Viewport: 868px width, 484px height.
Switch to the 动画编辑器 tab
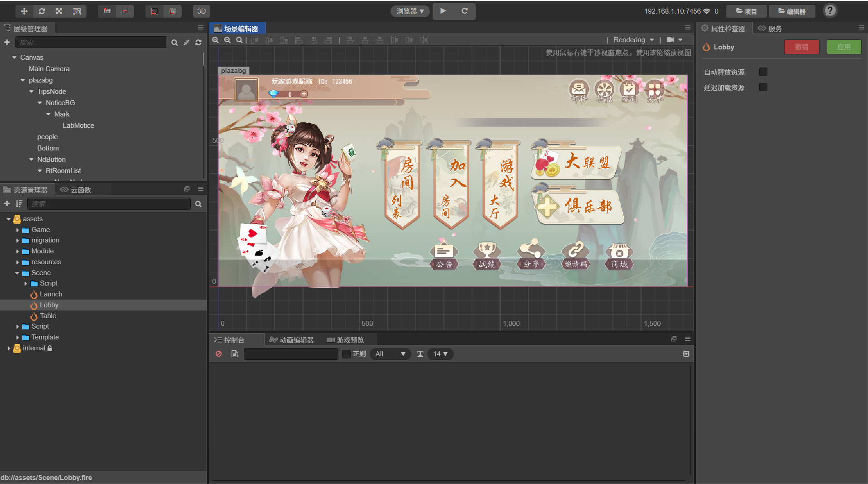(x=291, y=339)
